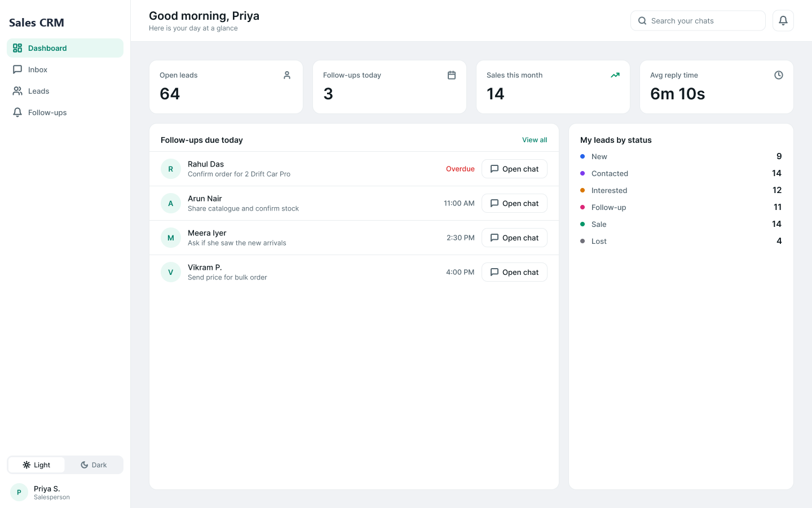Click Rahul Das avatar R
This screenshot has height=508, width=812.
171,169
